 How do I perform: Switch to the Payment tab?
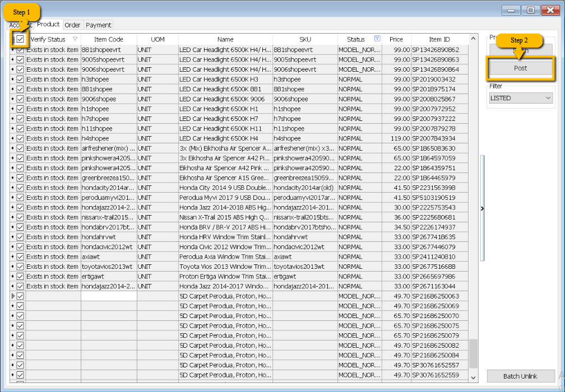click(x=98, y=25)
